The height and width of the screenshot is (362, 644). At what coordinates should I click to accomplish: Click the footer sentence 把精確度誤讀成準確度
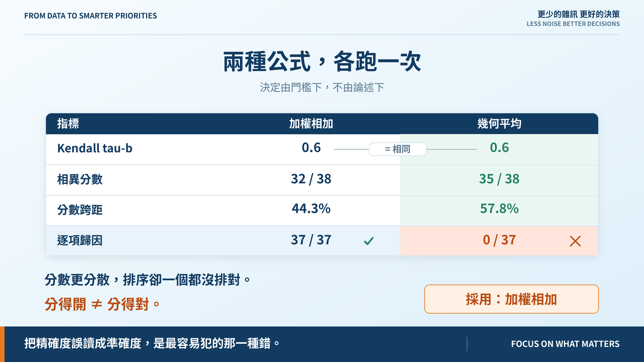(x=83, y=343)
